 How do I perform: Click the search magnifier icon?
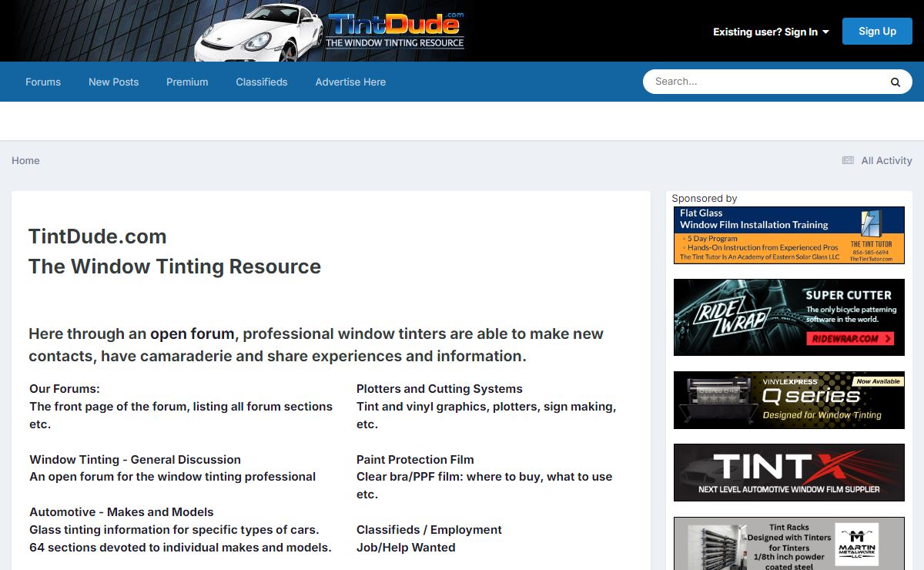tap(895, 82)
